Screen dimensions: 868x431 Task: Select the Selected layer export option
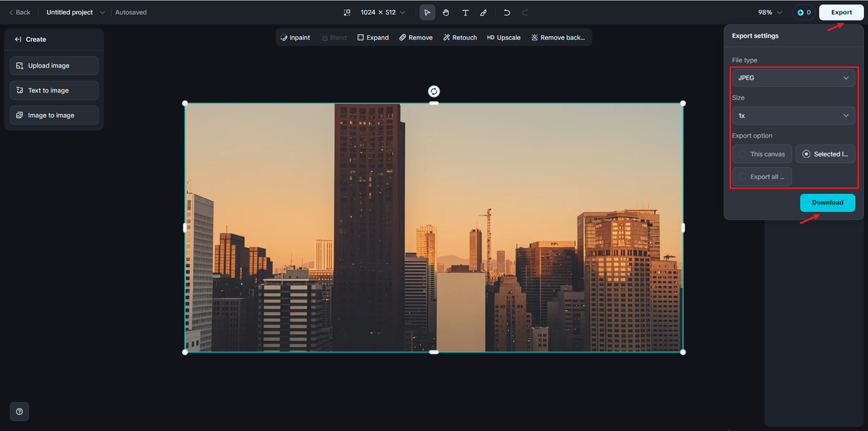click(x=825, y=154)
